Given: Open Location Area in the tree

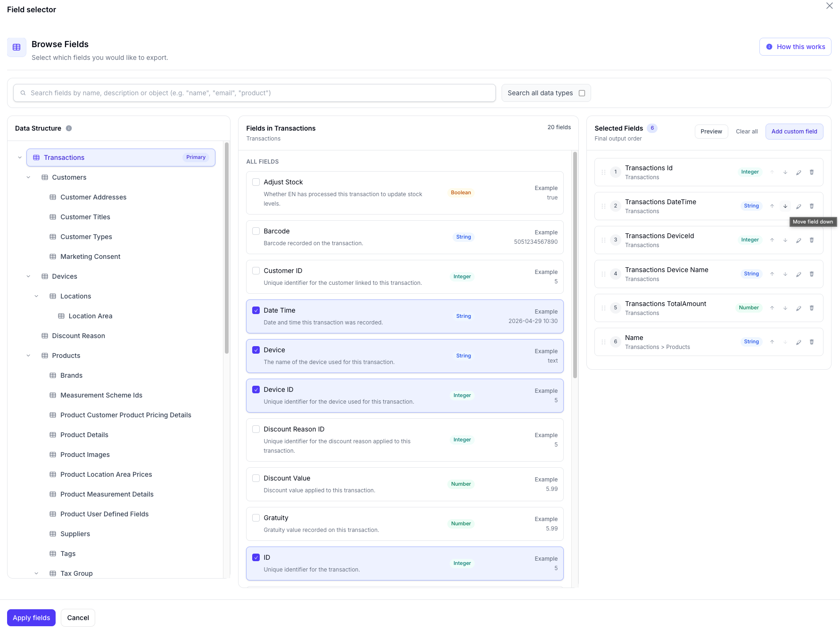Looking at the screenshot, I should click(90, 316).
